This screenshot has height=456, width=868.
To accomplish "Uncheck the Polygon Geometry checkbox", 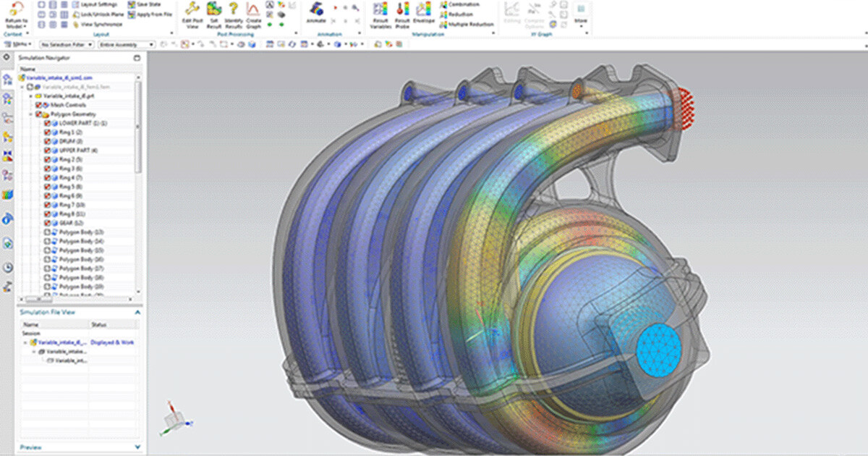I will (38, 114).
